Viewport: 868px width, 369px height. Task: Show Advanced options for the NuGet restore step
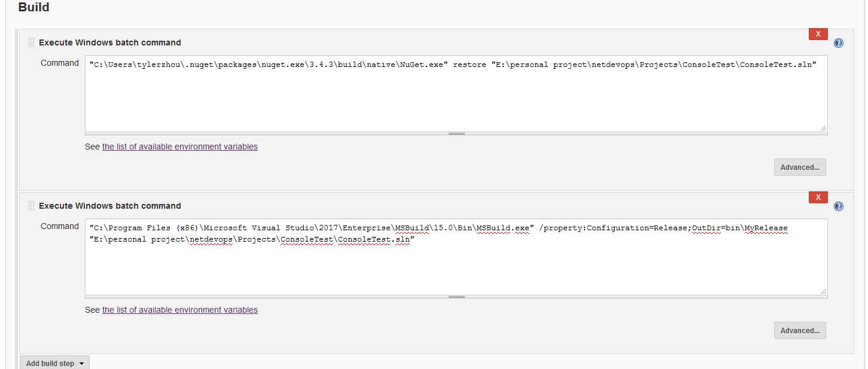(x=800, y=167)
